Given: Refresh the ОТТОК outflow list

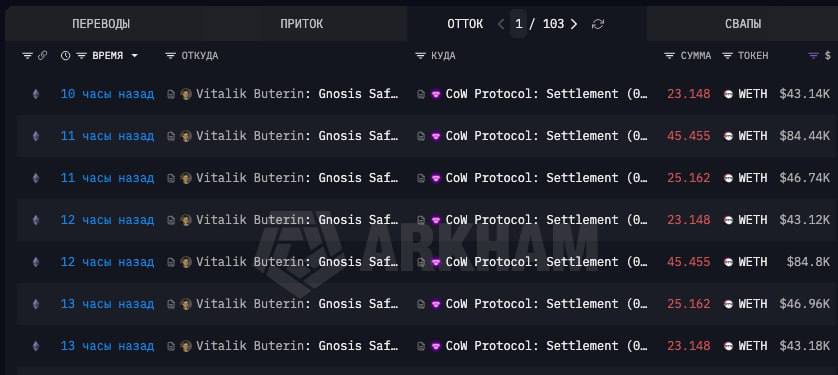Looking at the screenshot, I should coord(598,24).
